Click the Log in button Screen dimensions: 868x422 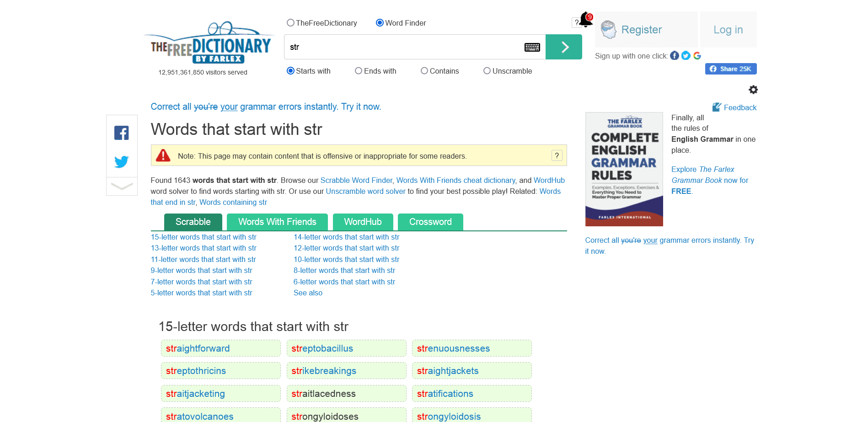click(x=728, y=30)
